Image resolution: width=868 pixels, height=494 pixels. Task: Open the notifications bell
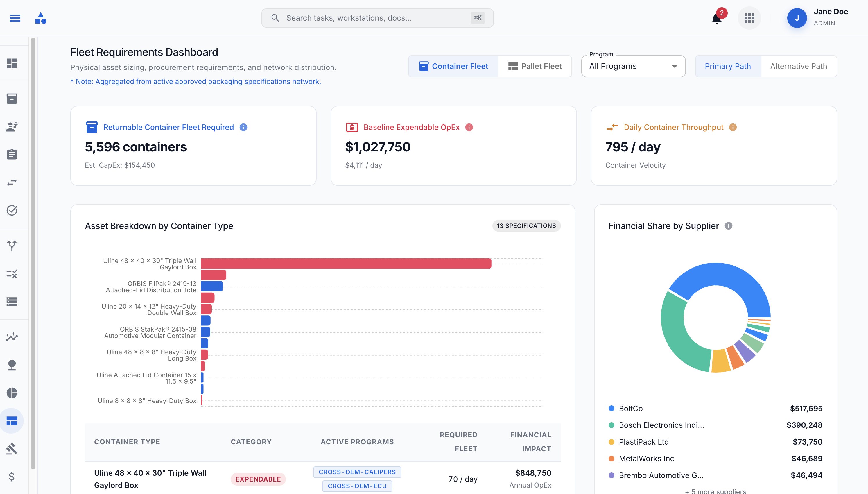pos(716,18)
